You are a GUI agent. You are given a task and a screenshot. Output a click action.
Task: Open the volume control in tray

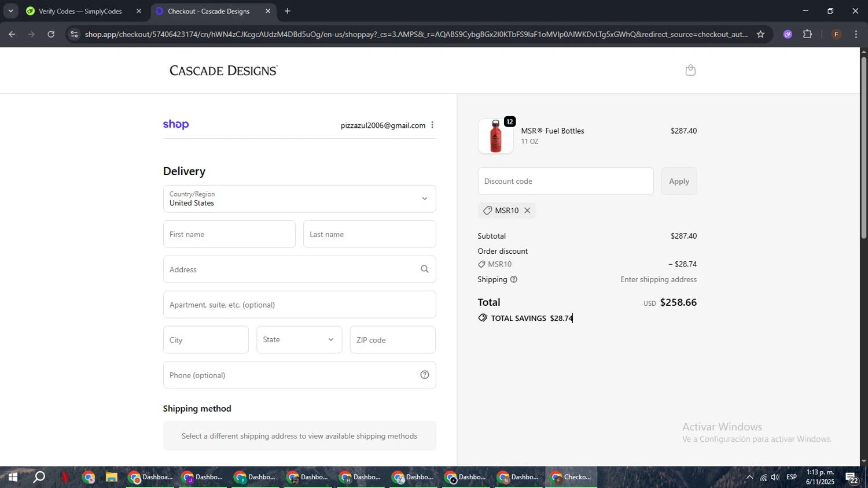click(x=775, y=478)
